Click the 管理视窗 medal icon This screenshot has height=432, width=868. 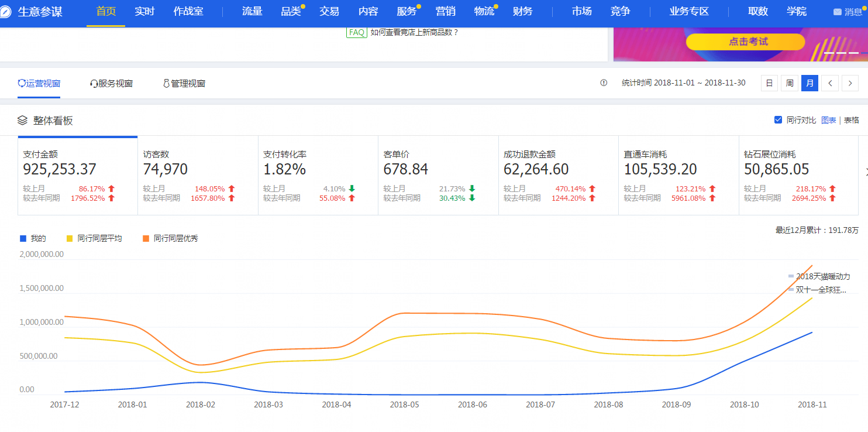pyautogui.click(x=166, y=84)
